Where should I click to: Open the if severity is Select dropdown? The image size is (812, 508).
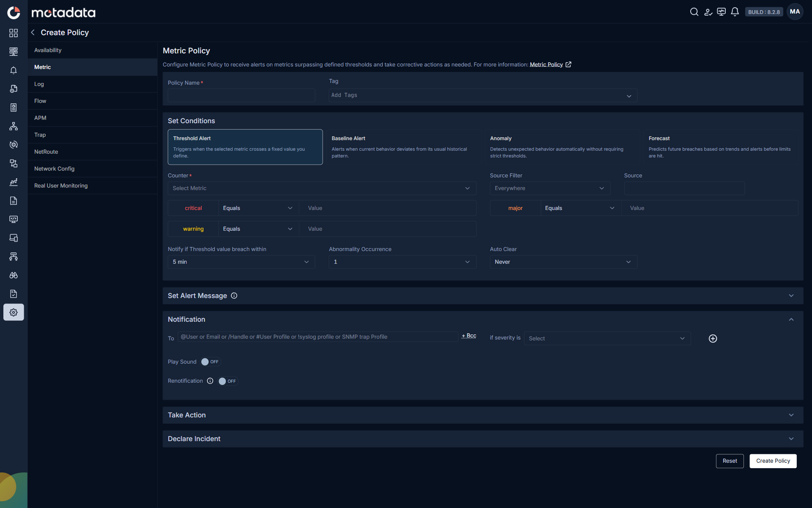[x=607, y=339]
